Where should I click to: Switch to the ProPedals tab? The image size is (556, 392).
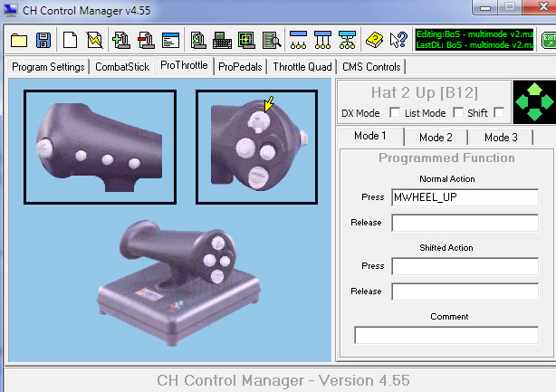[x=240, y=67]
